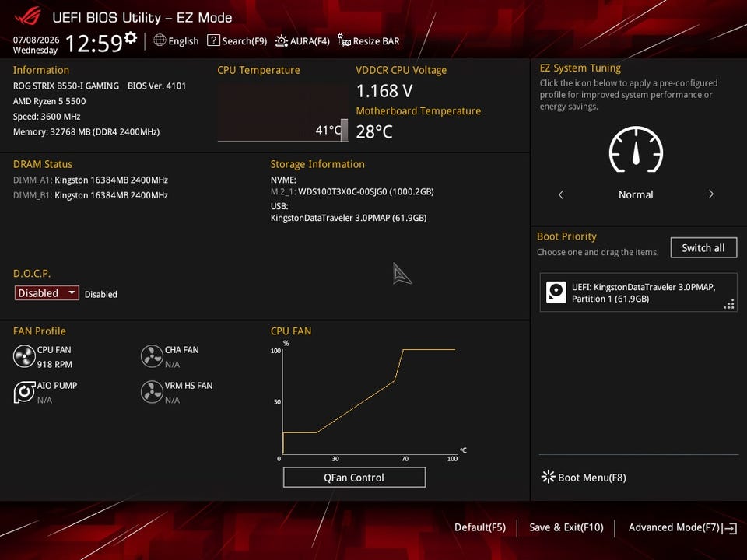The width and height of the screenshot is (747, 560).
Task: Open the language globe icon for English
Action: [x=160, y=40]
